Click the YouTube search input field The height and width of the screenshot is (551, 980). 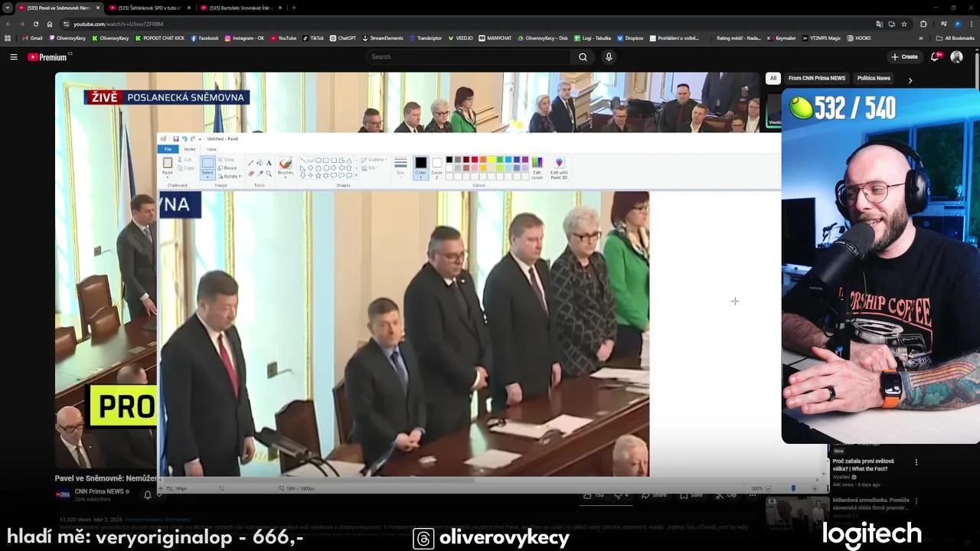point(468,57)
